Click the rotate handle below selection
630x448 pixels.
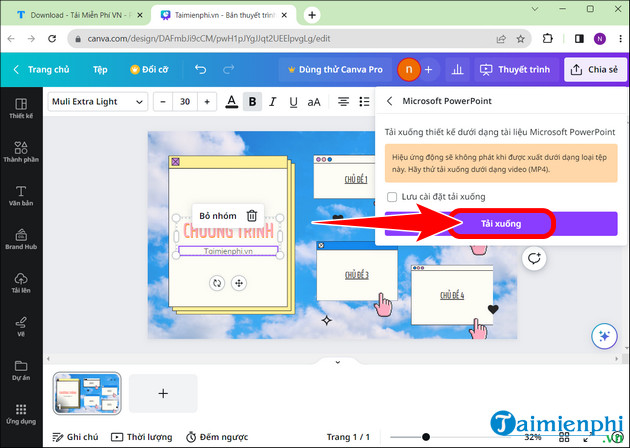click(x=217, y=283)
